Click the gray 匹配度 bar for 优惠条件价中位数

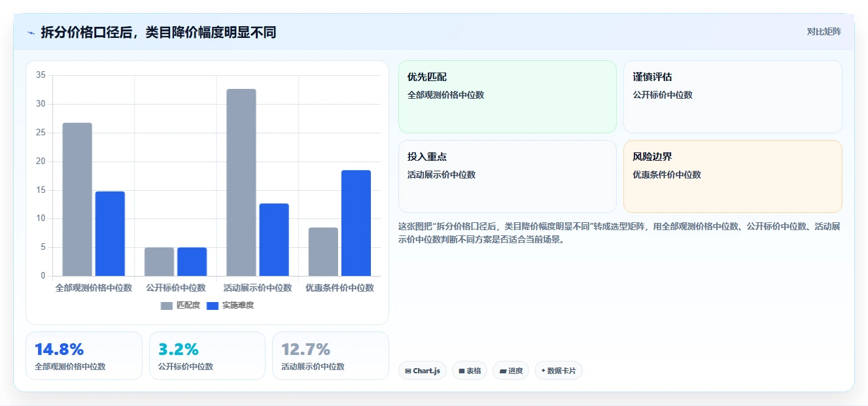[323, 252]
